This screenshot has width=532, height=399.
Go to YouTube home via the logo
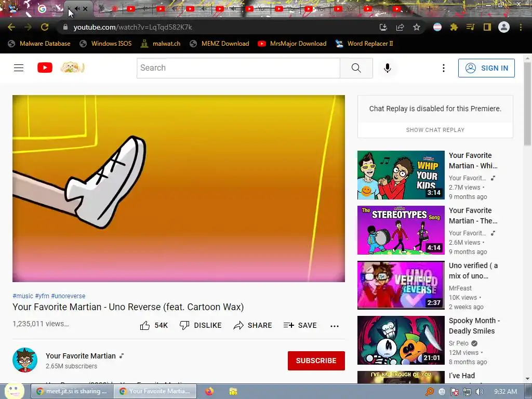(45, 68)
